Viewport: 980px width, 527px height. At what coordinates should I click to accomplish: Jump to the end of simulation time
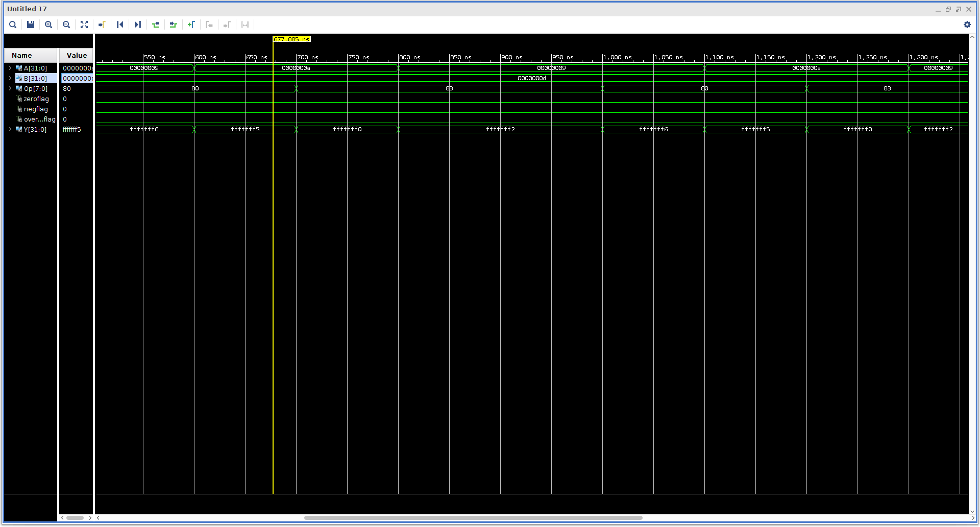click(x=138, y=25)
